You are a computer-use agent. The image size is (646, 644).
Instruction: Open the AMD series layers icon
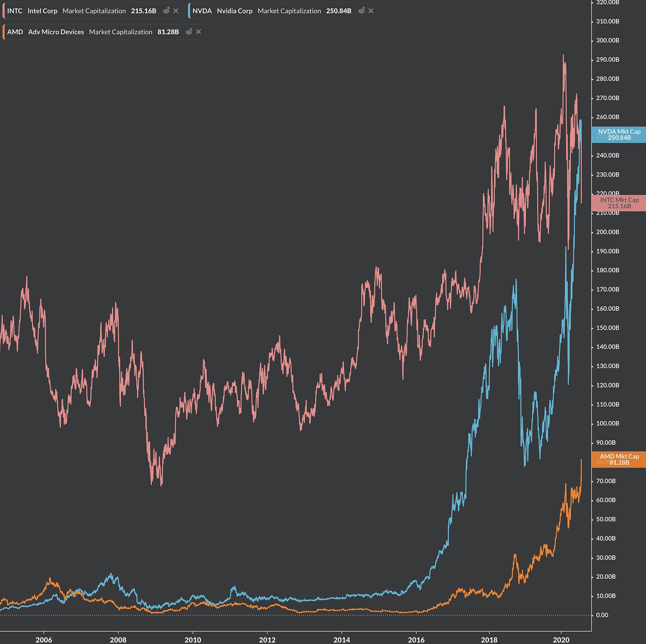coord(189,32)
